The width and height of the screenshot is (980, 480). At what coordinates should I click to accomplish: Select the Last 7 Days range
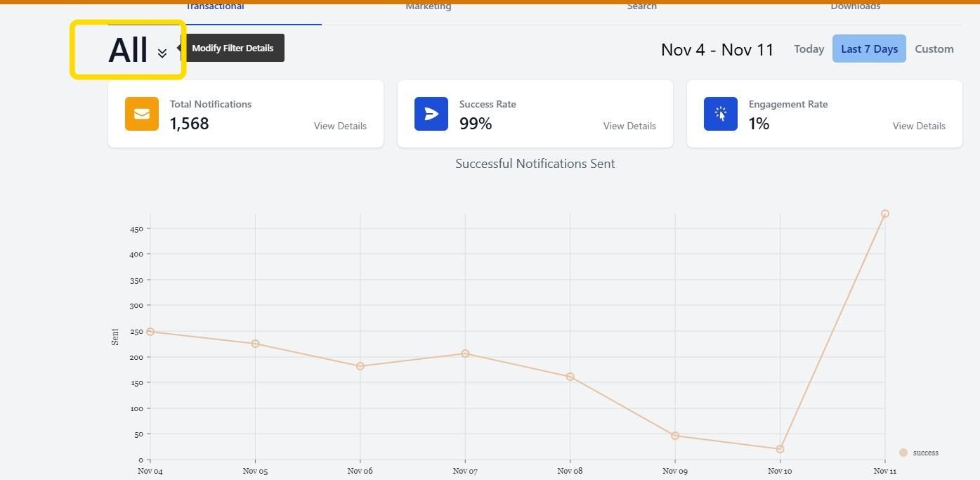869,49
